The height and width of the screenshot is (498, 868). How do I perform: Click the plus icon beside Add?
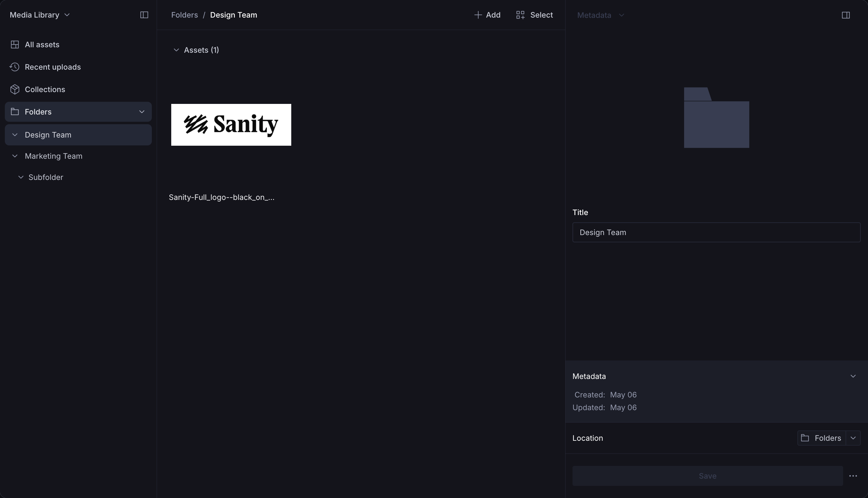point(478,15)
